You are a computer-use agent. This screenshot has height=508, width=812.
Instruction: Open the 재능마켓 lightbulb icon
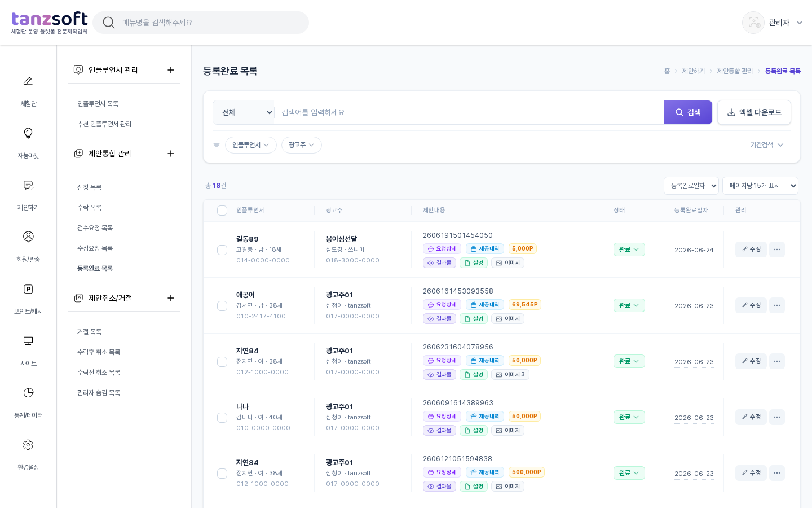point(28,133)
